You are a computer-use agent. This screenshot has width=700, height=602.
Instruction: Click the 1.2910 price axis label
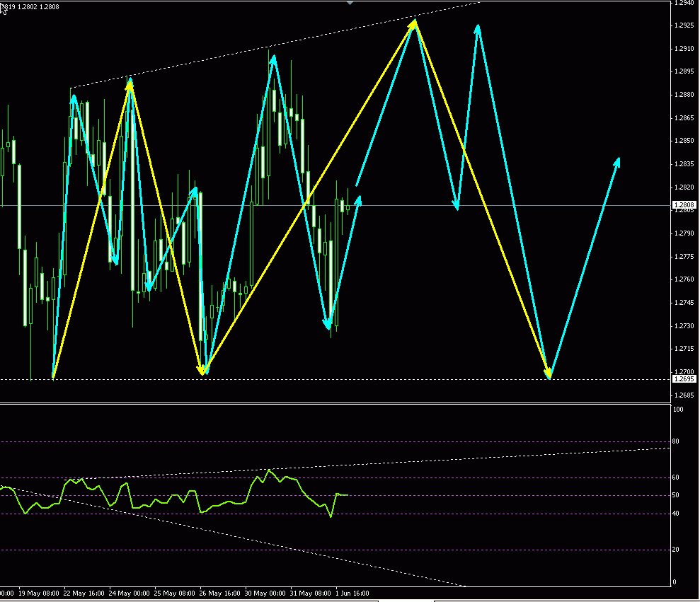pos(684,49)
